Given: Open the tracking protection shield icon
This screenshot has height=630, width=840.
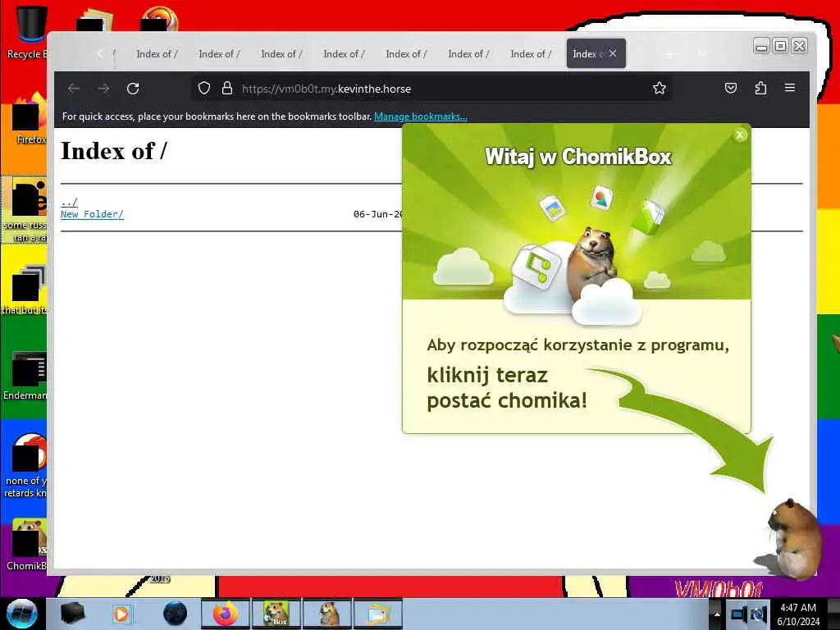Looking at the screenshot, I should (x=204, y=88).
